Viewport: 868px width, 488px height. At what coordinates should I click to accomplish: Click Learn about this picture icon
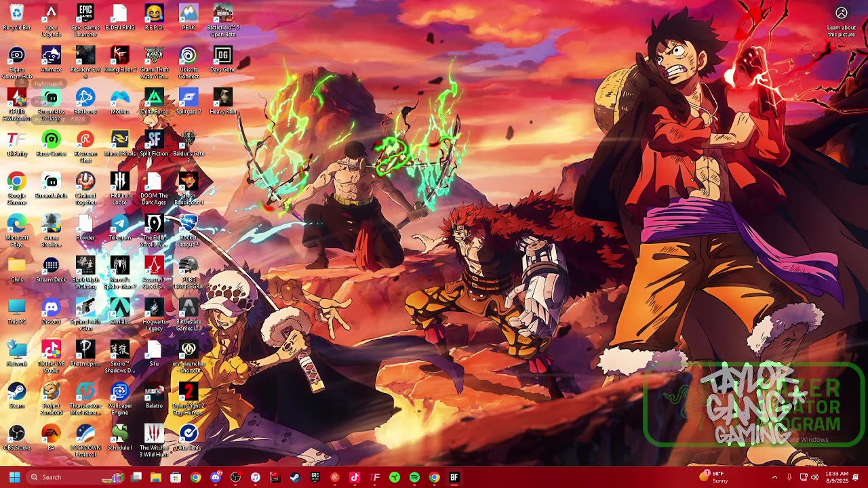(x=842, y=21)
